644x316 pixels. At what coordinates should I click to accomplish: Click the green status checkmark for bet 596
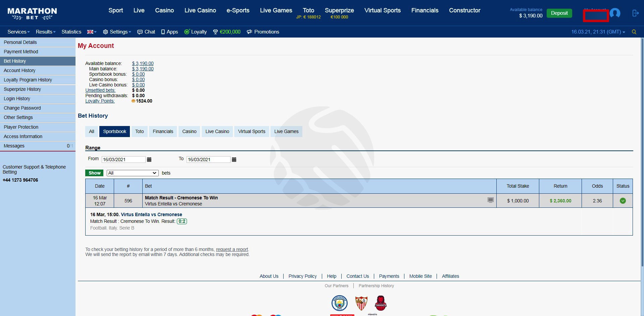pos(623,201)
